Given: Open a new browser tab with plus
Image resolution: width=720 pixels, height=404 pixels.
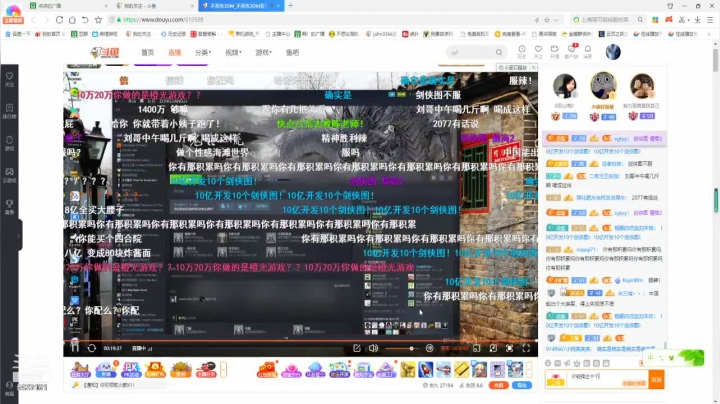Looking at the screenshot, I should coord(291,6).
